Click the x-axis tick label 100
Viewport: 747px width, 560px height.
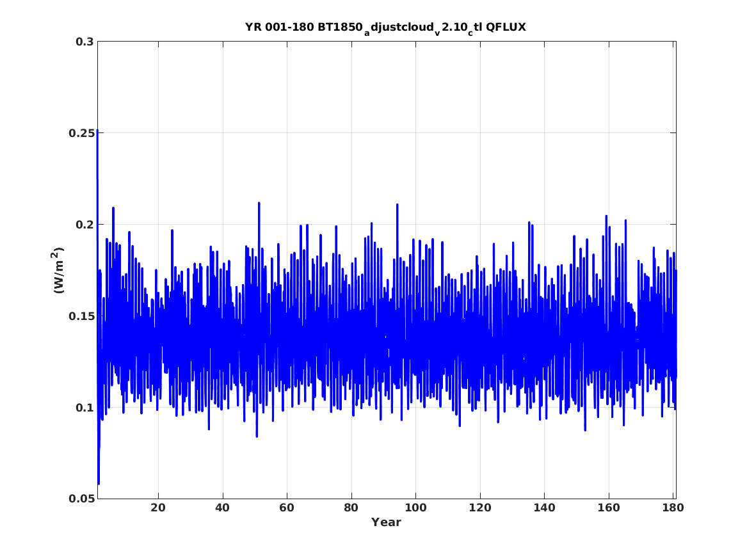(x=416, y=508)
